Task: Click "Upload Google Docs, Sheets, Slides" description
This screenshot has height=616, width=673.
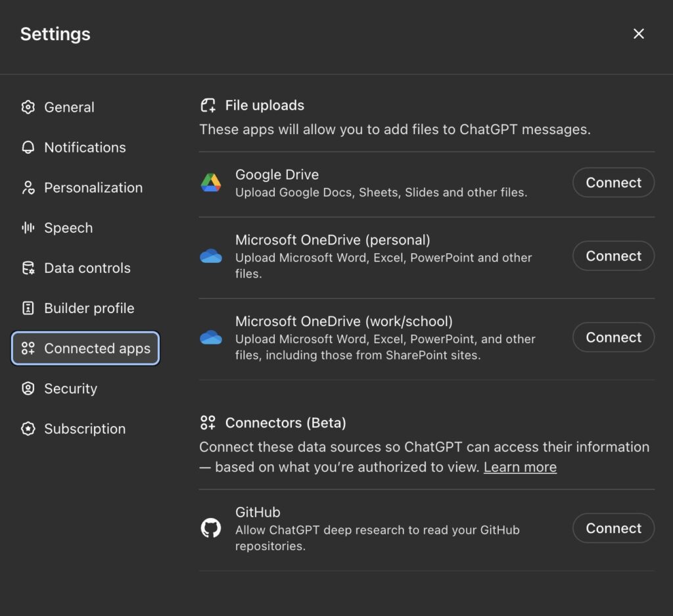Action: pos(381,193)
